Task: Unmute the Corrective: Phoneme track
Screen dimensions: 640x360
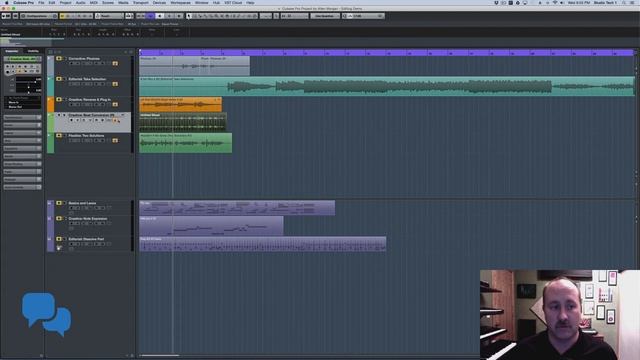Action: click(59, 59)
